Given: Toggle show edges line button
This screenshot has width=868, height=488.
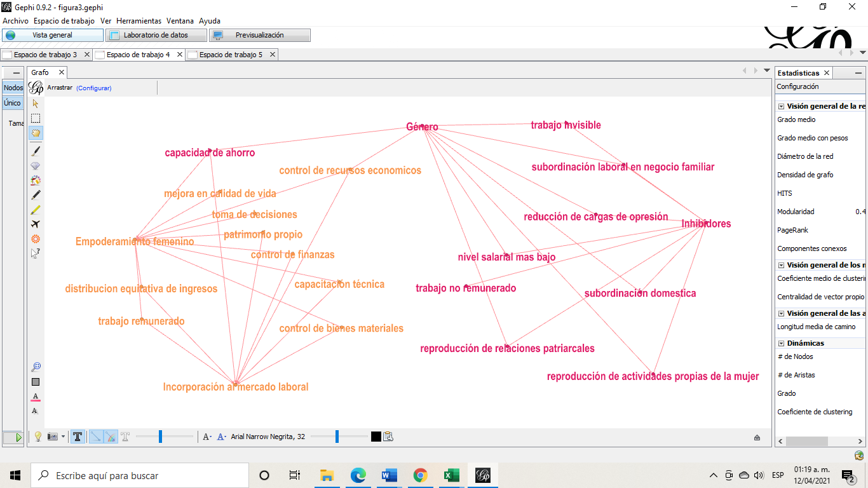Looking at the screenshot, I should click(95, 437).
